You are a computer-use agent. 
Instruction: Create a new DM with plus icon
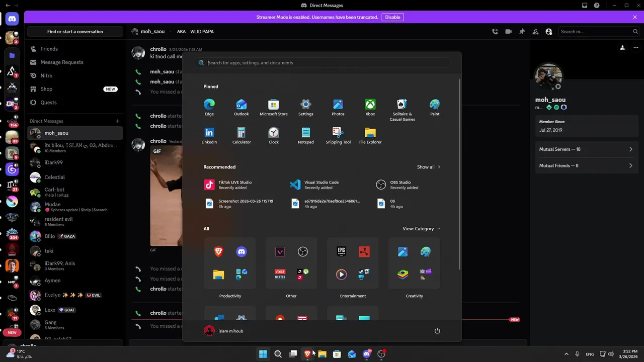pyautogui.click(x=118, y=121)
